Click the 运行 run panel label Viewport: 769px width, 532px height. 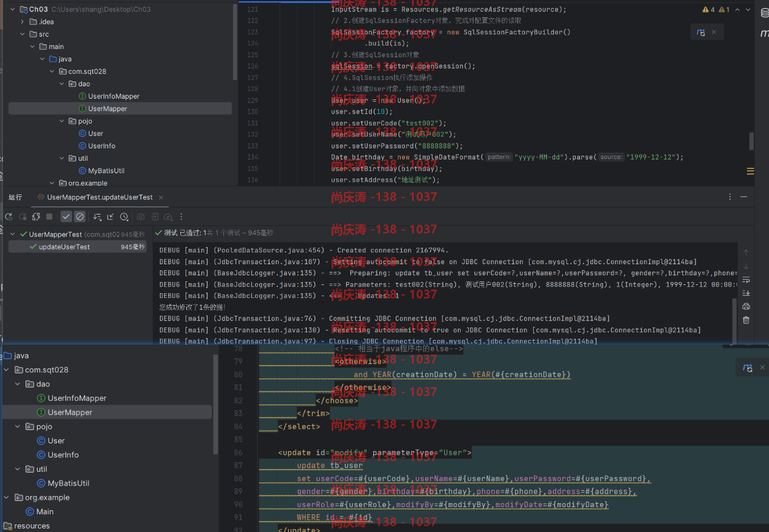15,197
